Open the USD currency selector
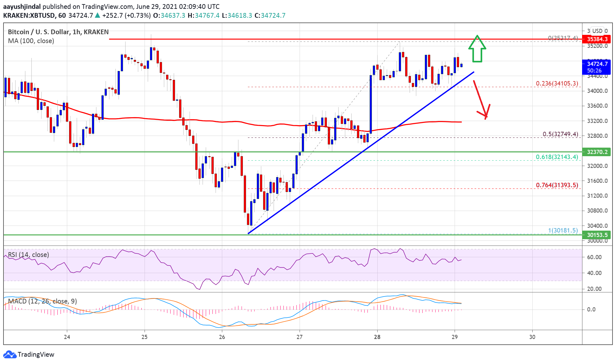Screen dimensions: 616x364 coord(597,31)
